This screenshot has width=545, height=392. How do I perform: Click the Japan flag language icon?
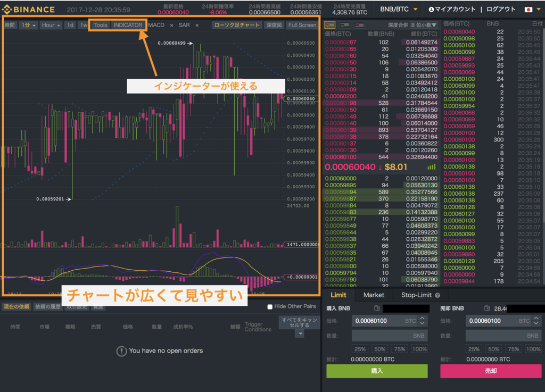click(x=529, y=10)
